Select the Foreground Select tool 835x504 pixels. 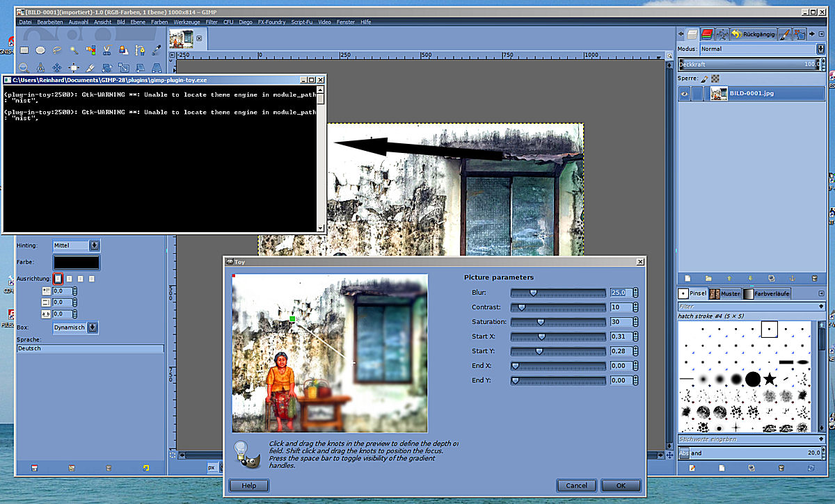(124, 50)
